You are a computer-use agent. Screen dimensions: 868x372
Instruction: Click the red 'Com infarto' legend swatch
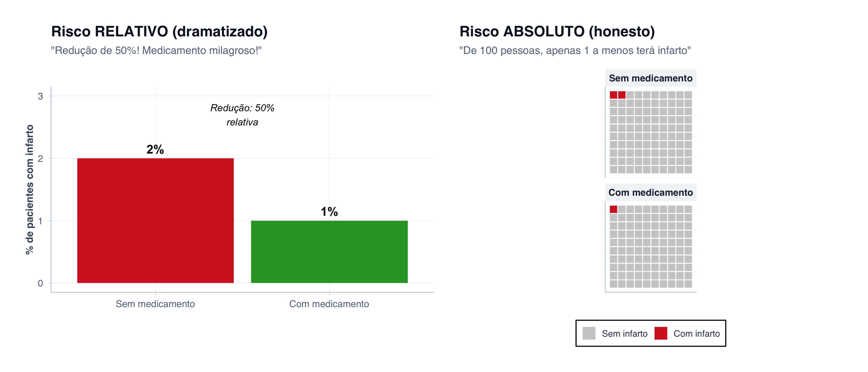tap(661, 333)
